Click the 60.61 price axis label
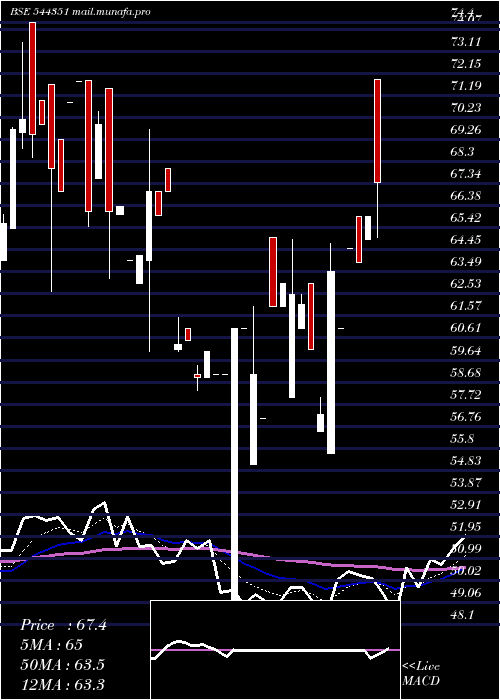 466,329
